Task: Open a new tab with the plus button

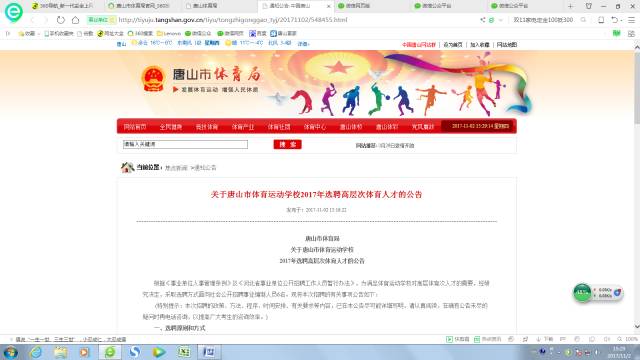Action: [571, 6]
